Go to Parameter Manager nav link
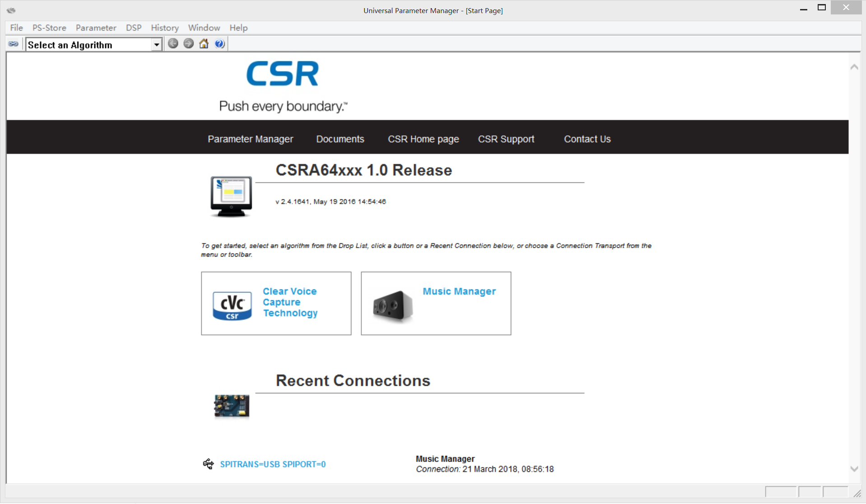Image resolution: width=866 pixels, height=504 pixels. point(251,139)
